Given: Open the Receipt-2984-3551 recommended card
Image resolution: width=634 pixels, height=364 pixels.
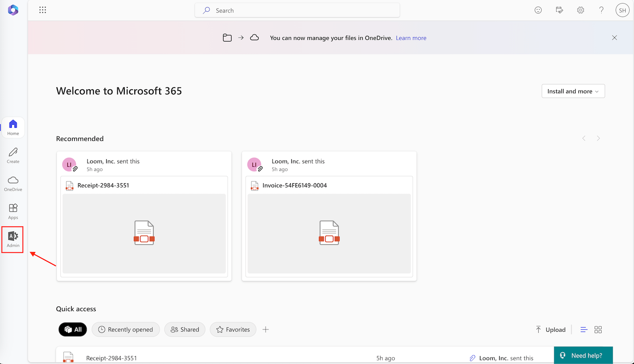Looking at the screenshot, I should point(144,216).
